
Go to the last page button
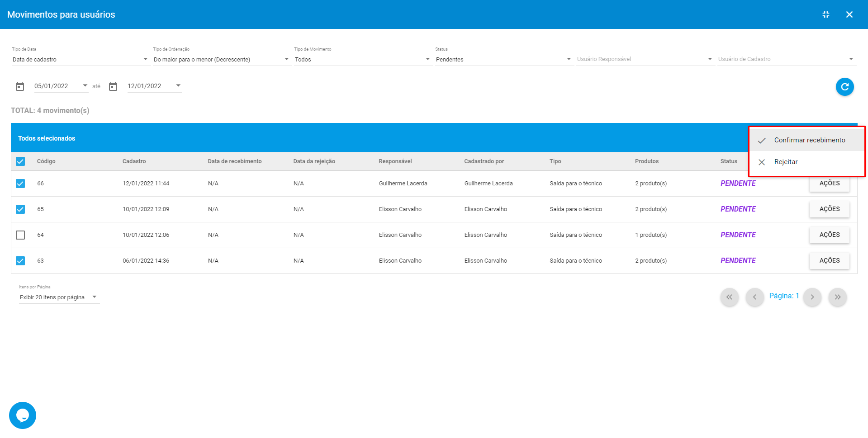pyautogui.click(x=838, y=297)
